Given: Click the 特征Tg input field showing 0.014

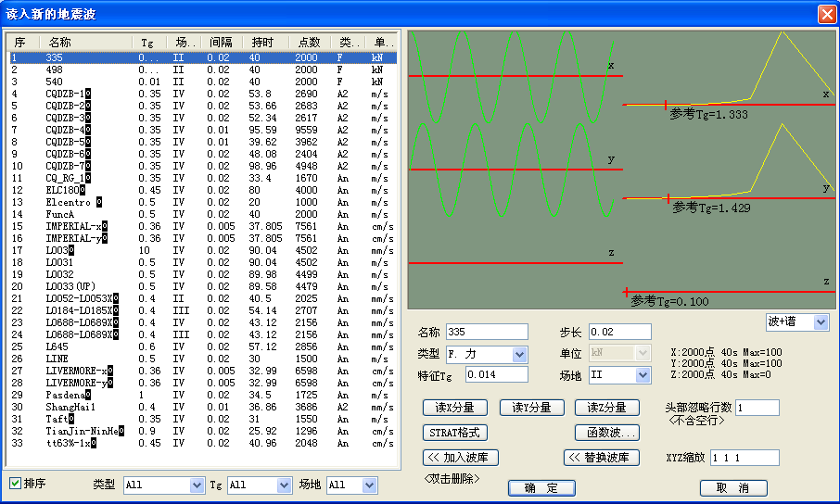Looking at the screenshot, I should pos(497,374).
